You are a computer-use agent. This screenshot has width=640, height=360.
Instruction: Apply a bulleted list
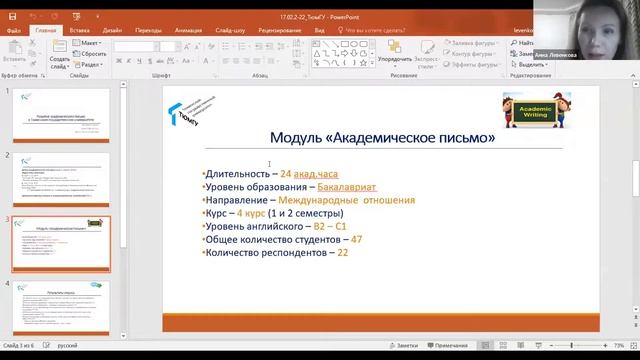(226, 47)
